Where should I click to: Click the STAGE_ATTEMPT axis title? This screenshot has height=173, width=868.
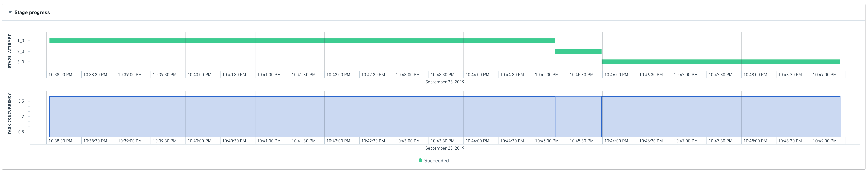coord(9,51)
